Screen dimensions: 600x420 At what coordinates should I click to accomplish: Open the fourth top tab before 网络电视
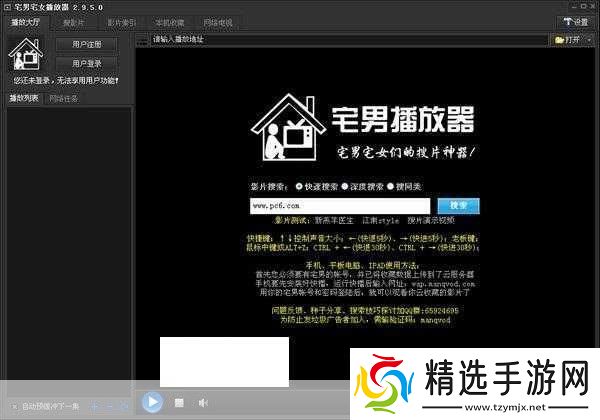point(169,23)
